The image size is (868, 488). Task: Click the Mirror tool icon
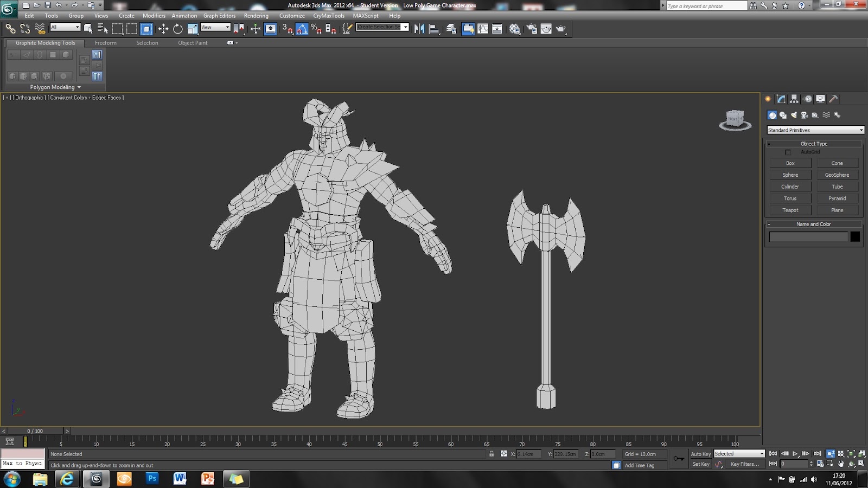click(419, 29)
